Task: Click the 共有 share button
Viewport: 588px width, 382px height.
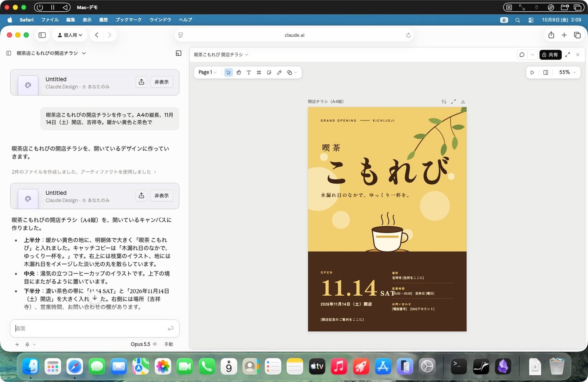Action: point(550,55)
